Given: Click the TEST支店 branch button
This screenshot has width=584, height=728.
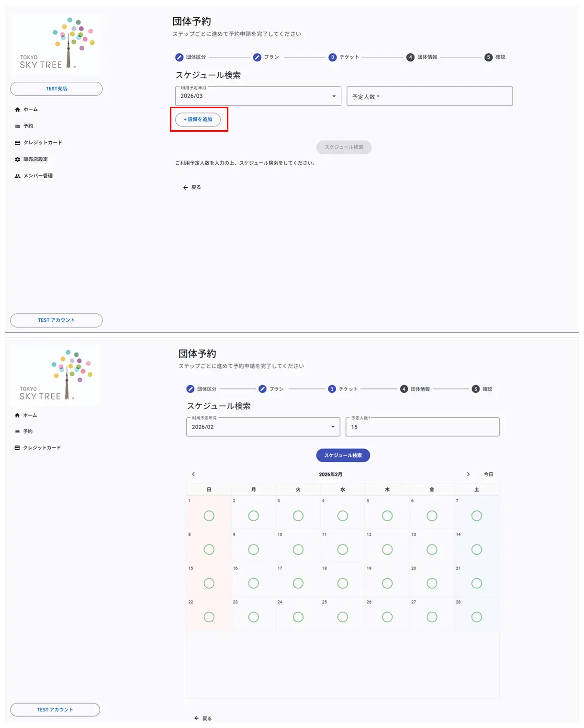Looking at the screenshot, I should click(x=56, y=89).
